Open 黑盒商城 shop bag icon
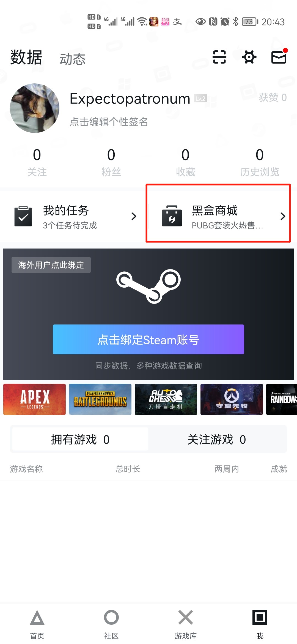 [172, 216]
